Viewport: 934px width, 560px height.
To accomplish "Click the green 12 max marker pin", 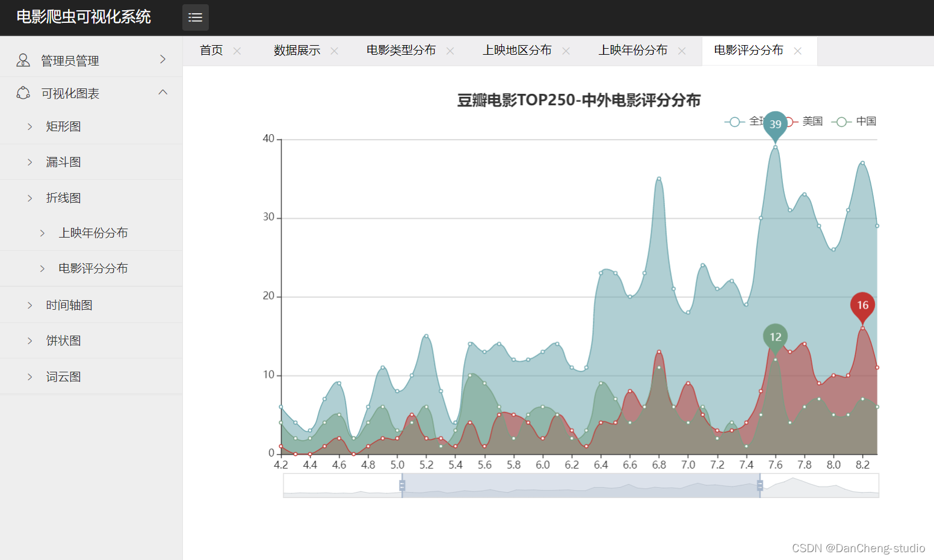I will pyautogui.click(x=775, y=338).
